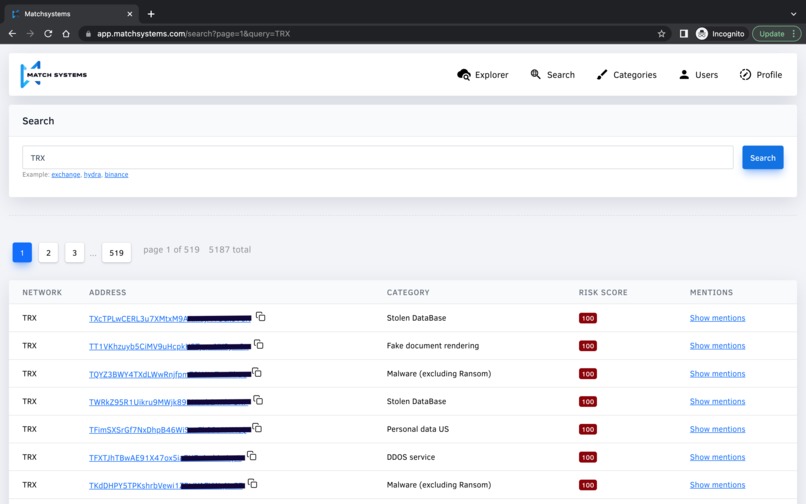
Task: View site information lock icon
Action: pyautogui.click(x=88, y=33)
